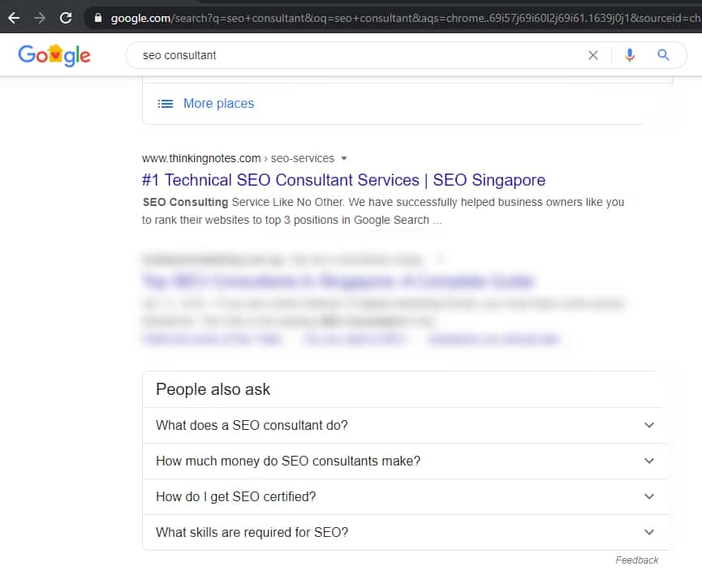Viewport: 702px width, 588px height.
Task: Expand 'How do I get SEO certified?'
Action: 405,496
